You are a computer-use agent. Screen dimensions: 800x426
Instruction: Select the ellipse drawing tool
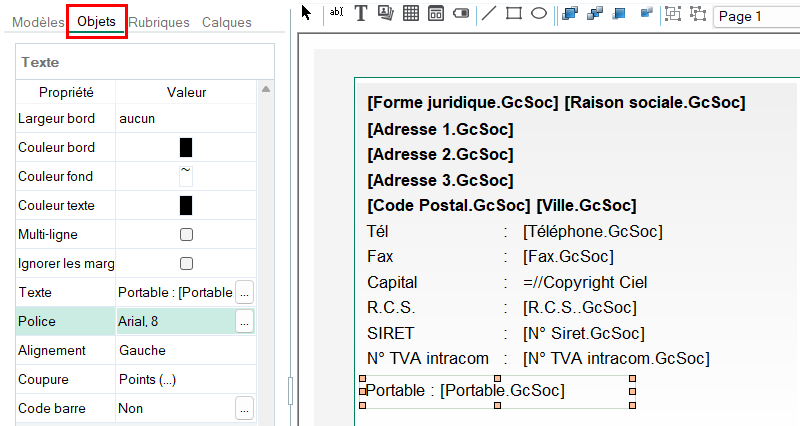coord(539,13)
